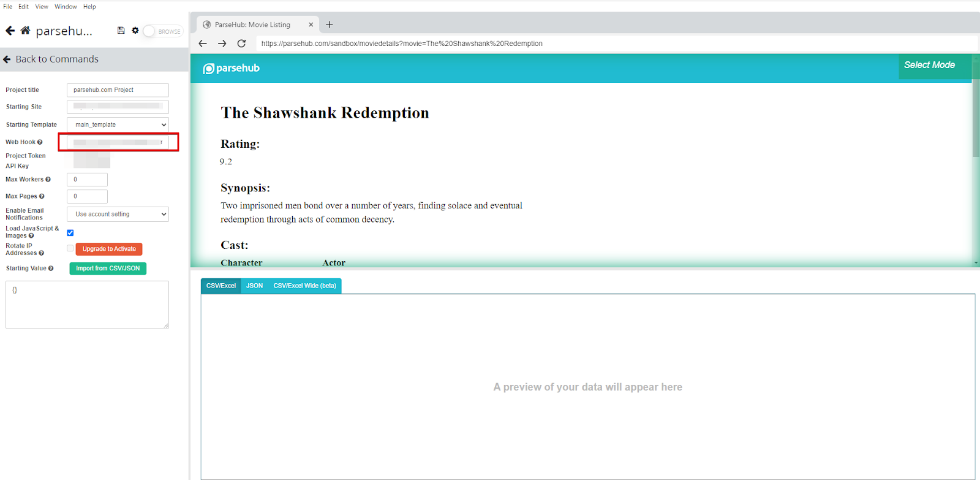Switch to the JSON tab
The width and height of the screenshot is (980, 480).
coord(255,286)
